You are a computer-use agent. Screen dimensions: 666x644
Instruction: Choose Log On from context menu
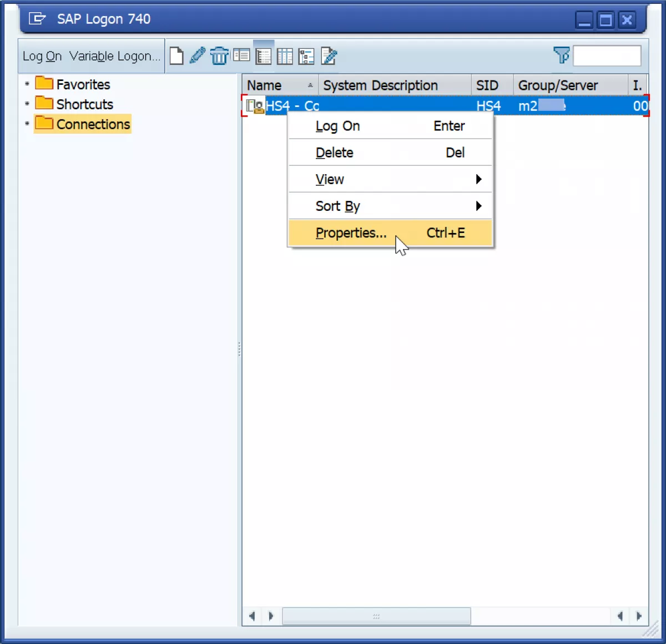coord(390,126)
